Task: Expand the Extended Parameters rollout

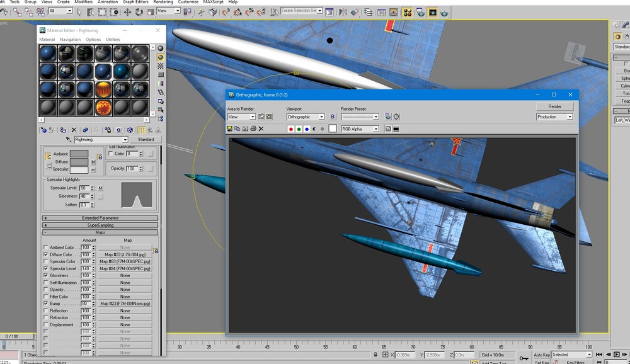Action: pos(100,218)
